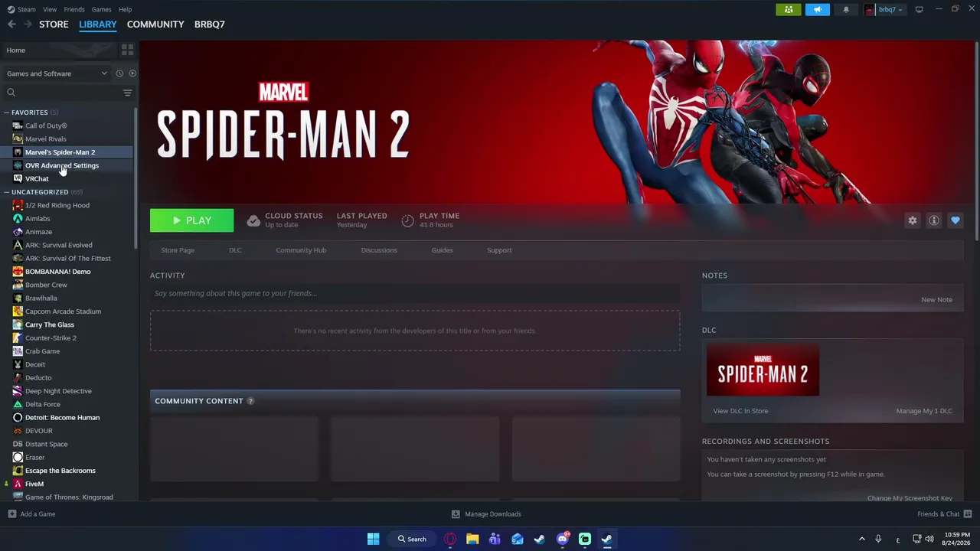Click the Brawlhalla game icon
This screenshot has height=551, width=980.
(18, 298)
